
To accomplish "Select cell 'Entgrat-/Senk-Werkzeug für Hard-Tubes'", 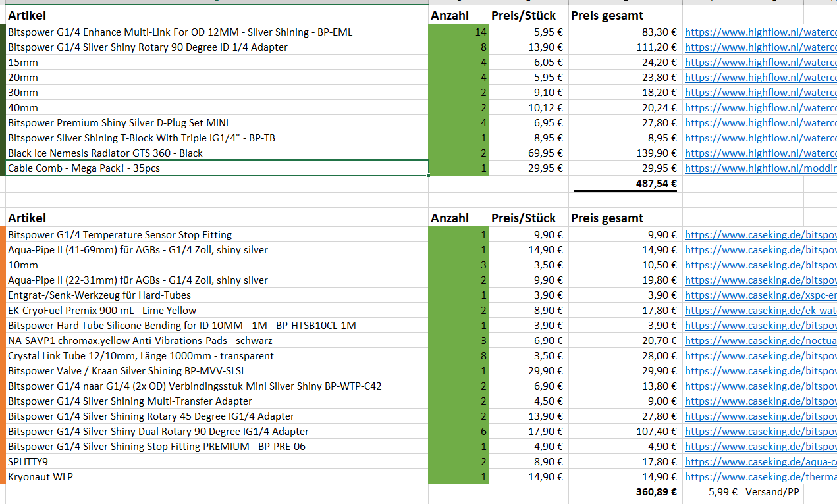I will [217, 295].
